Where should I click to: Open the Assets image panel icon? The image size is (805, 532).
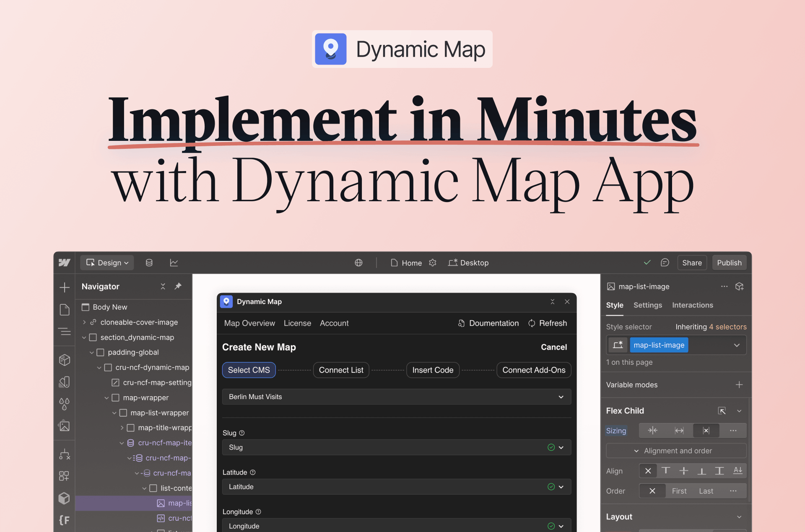65,426
